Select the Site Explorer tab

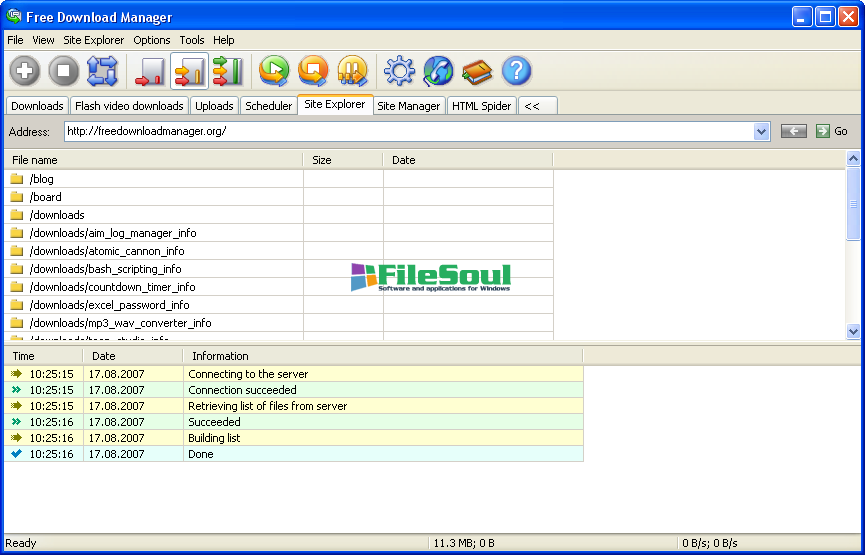click(335, 104)
